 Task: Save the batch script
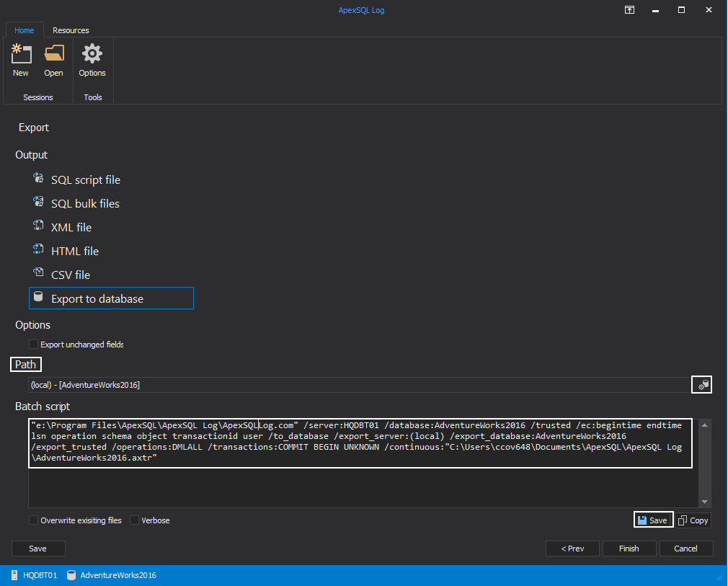(653, 520)
